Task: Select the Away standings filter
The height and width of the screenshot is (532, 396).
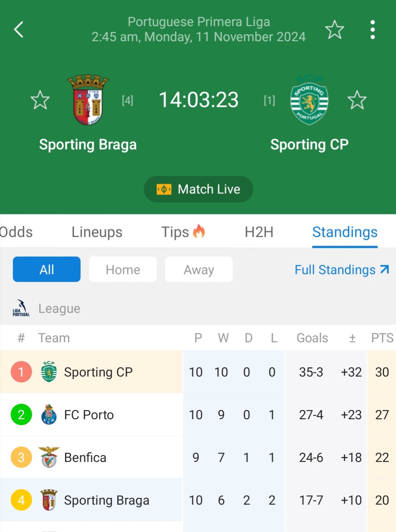Action: 199,269
